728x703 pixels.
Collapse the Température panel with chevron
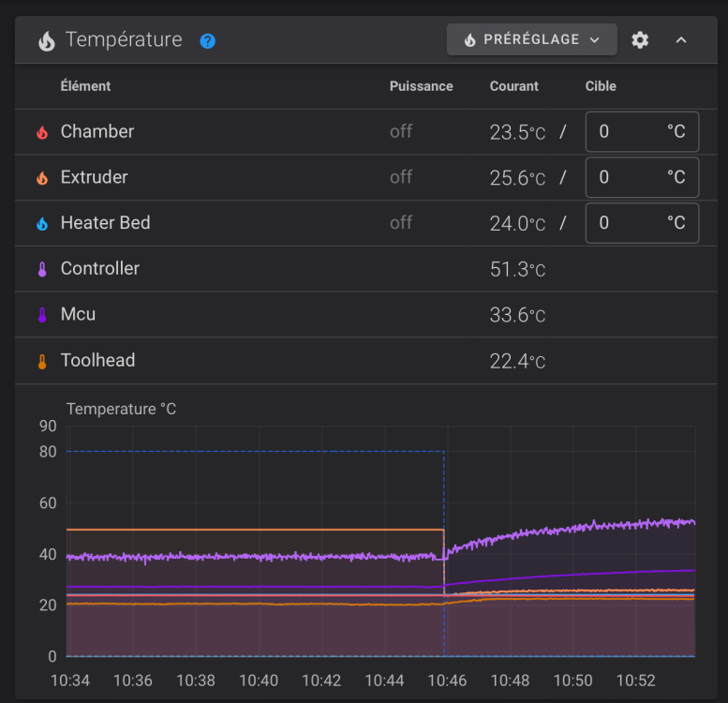coord(681,40)
